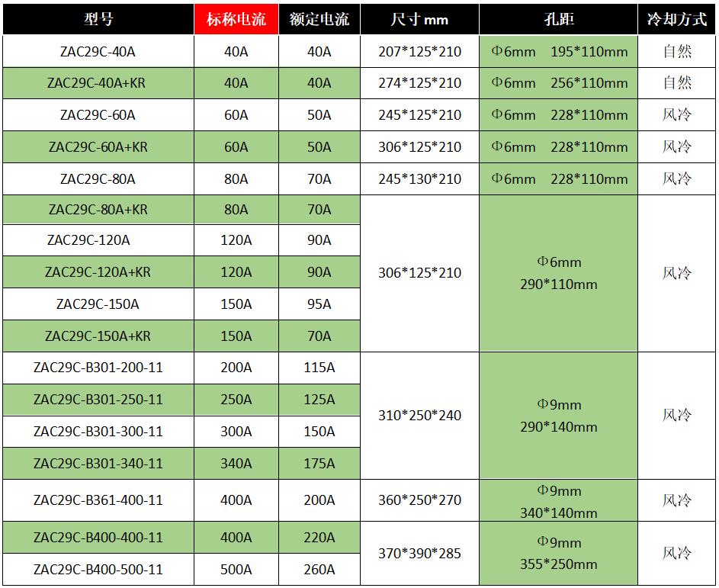The image size is (719, 588).
Task: Click the ZAC29C-40A+KR model cell
Action: tap(98, 83)
